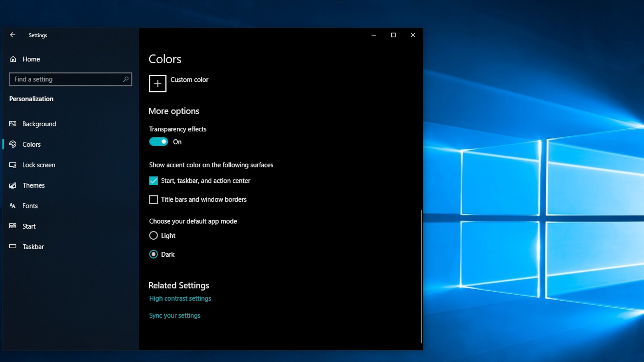Focus the Find a setting search box

[70, 79]
